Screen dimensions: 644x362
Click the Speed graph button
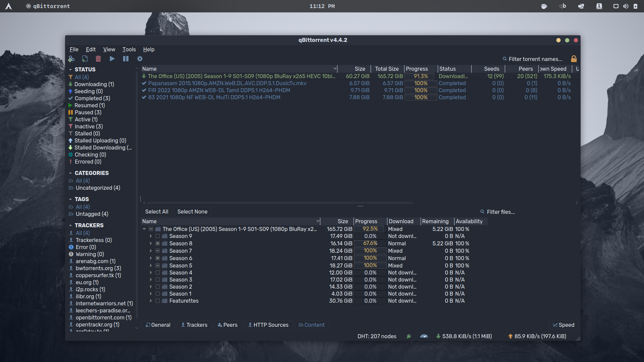563,325
